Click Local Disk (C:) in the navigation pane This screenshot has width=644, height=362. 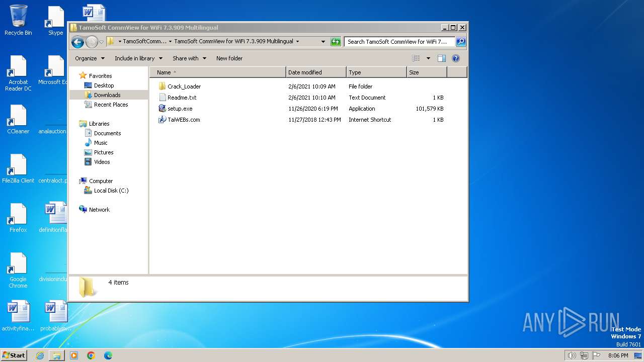tap(111, 191)
